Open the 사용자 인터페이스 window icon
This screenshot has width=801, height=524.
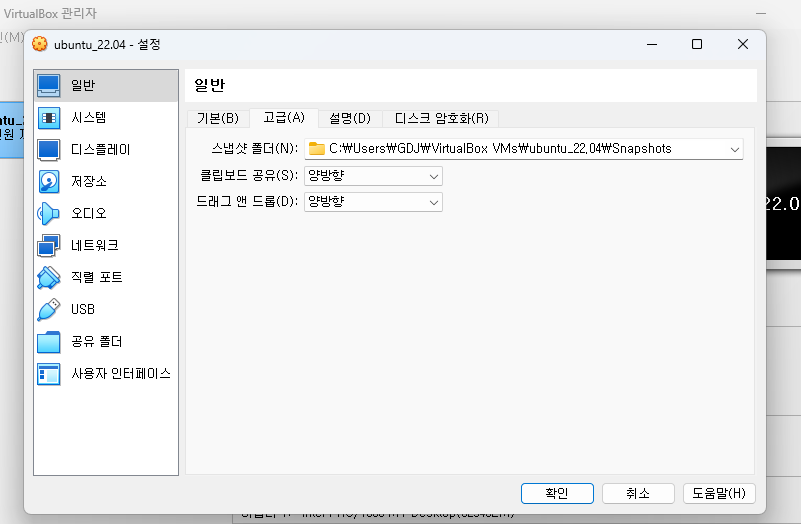(49, 374)
